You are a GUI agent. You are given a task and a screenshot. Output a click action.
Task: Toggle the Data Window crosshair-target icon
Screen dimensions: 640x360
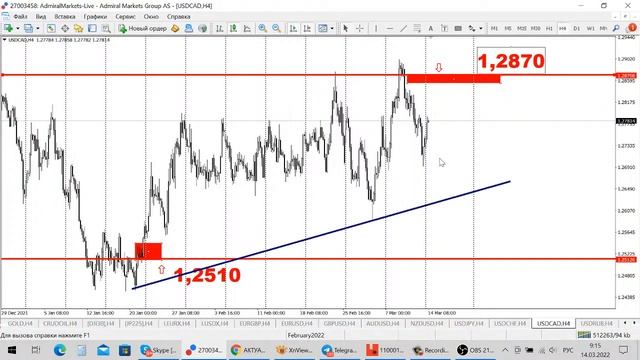[x=65, y=28]
